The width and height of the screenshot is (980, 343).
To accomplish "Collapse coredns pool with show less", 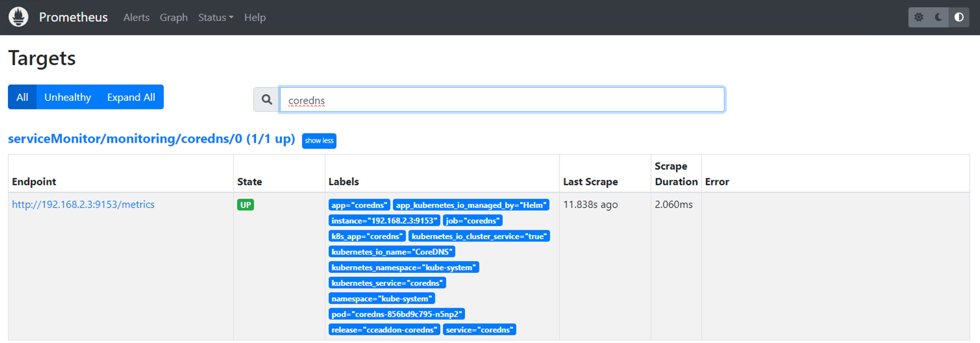I will tap(319, 140).
